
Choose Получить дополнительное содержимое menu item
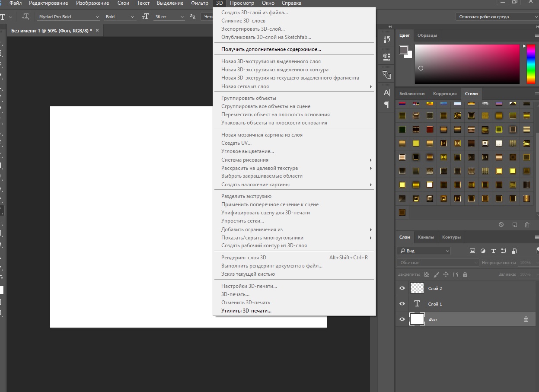coord(271,49)
